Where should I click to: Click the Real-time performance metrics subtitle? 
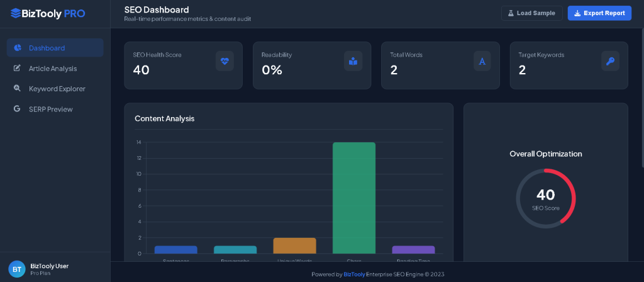coord(187,19)
